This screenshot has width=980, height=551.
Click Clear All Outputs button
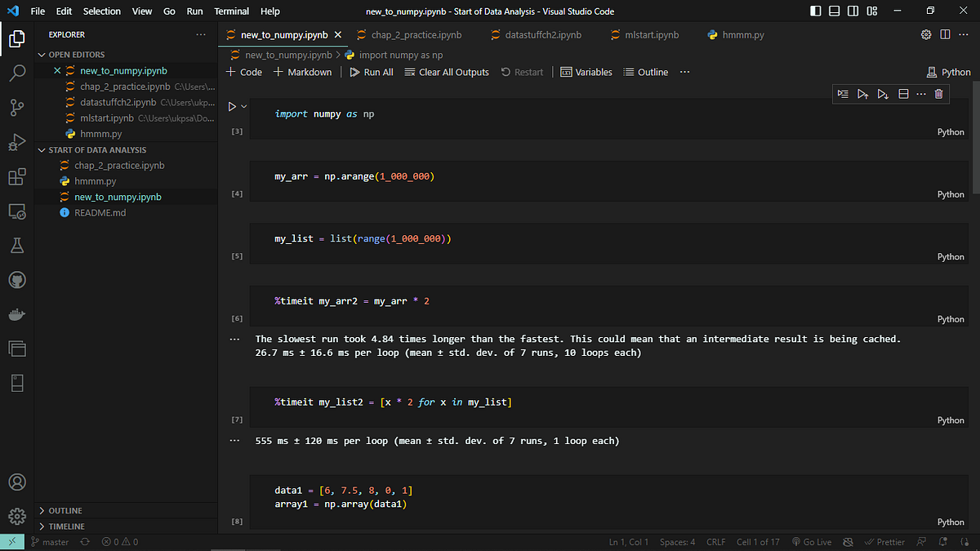coord(447,72)
